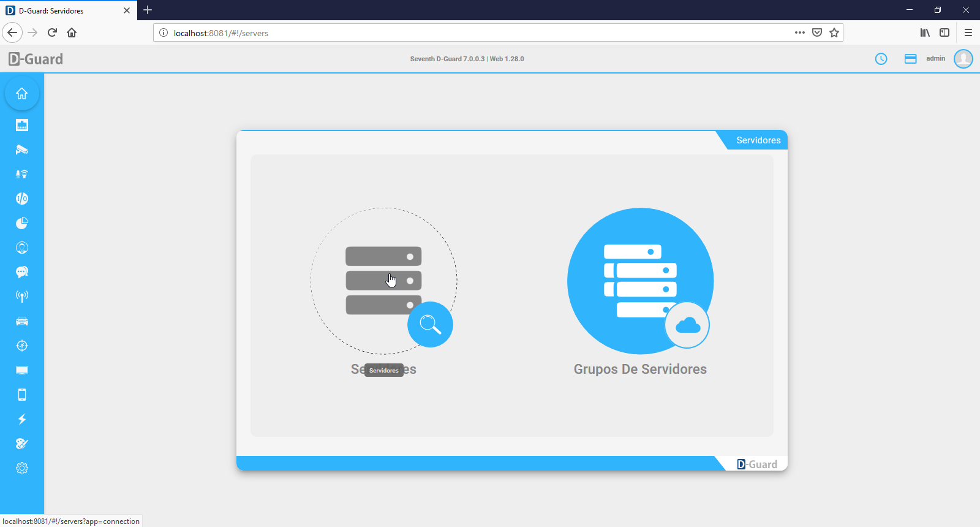Viewport: 980px width, 527px height.
Task: Save page to Pocket
Action: click(x=817, y=32)
